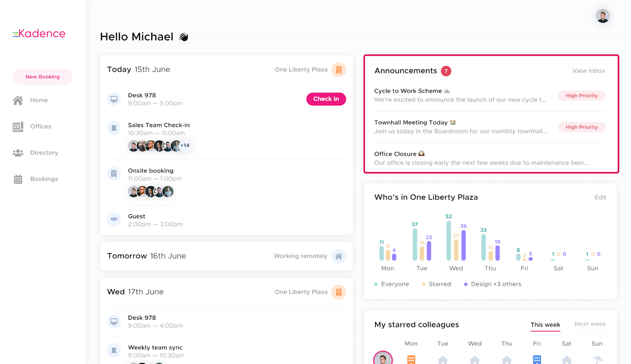Switch to the Next week tab

[x=590, y=324]
